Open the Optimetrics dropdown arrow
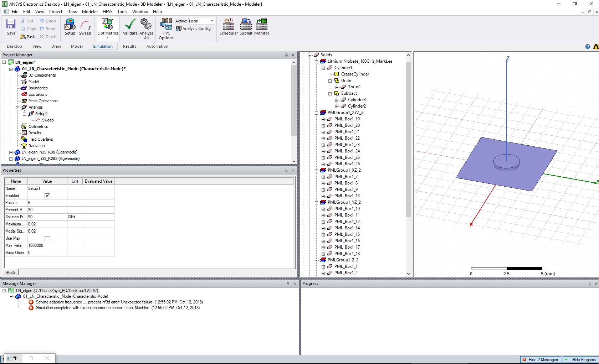 tap(107, 38)
